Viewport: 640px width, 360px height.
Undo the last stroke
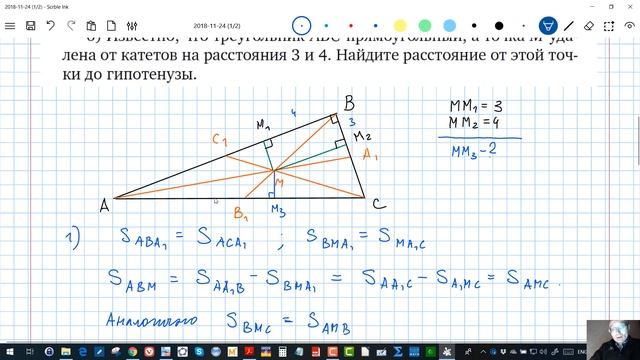(x=51, y=26)
